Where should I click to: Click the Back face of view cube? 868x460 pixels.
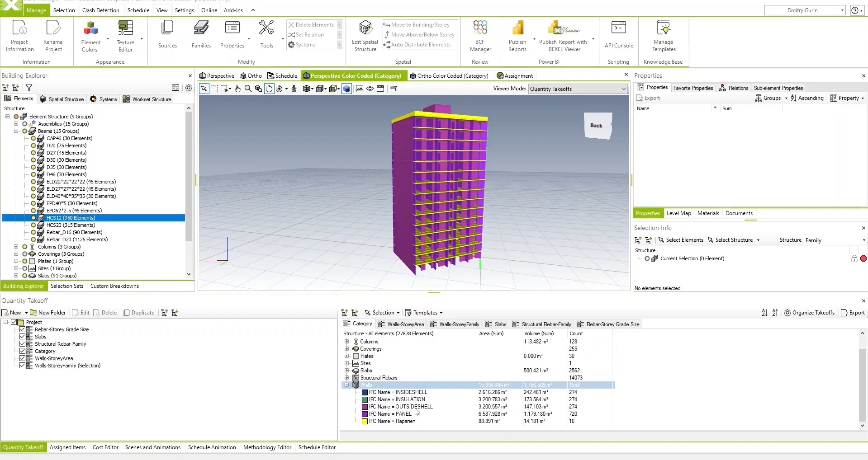tap(596, 126)
